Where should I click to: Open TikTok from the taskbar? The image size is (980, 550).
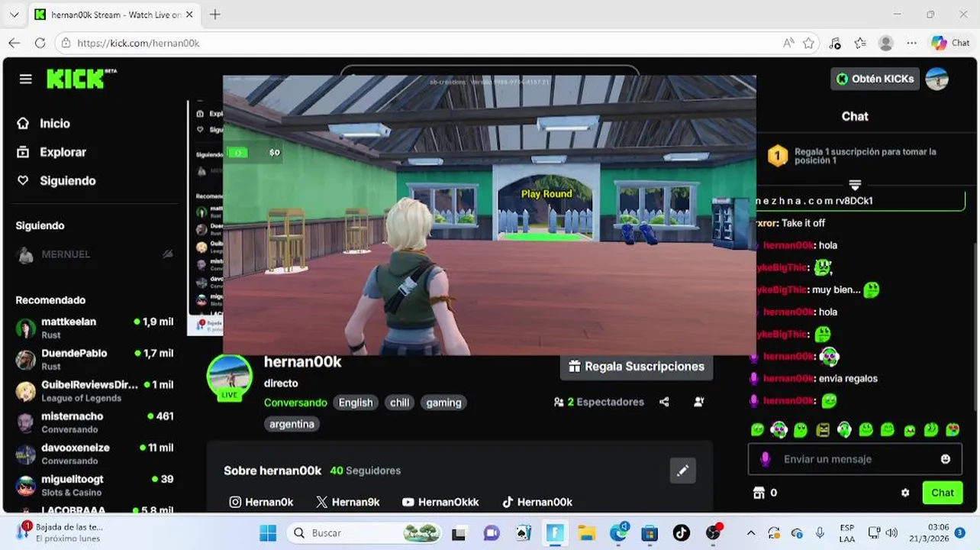[681, 532]
